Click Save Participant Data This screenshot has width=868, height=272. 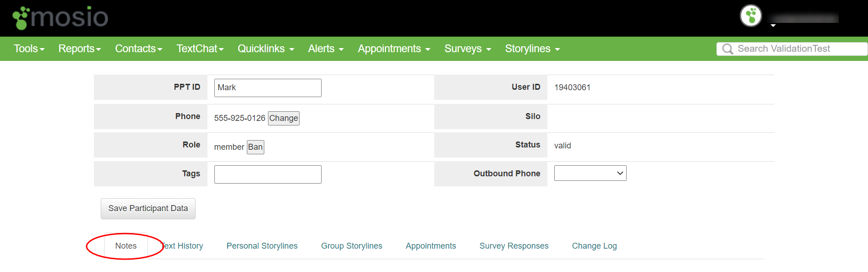tap(148, 208)
